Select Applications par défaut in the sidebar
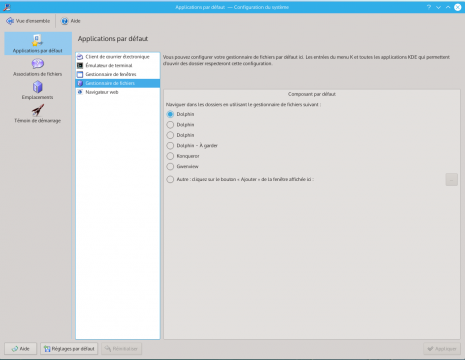 click(x=38, y=43)
